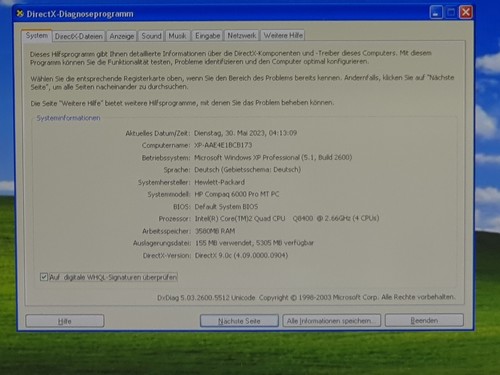Click the Deutsch (Gebietsschema: Deutsch) value
Image resolution: width=500 pixels, height=375 pixels.
coord(248,170)
